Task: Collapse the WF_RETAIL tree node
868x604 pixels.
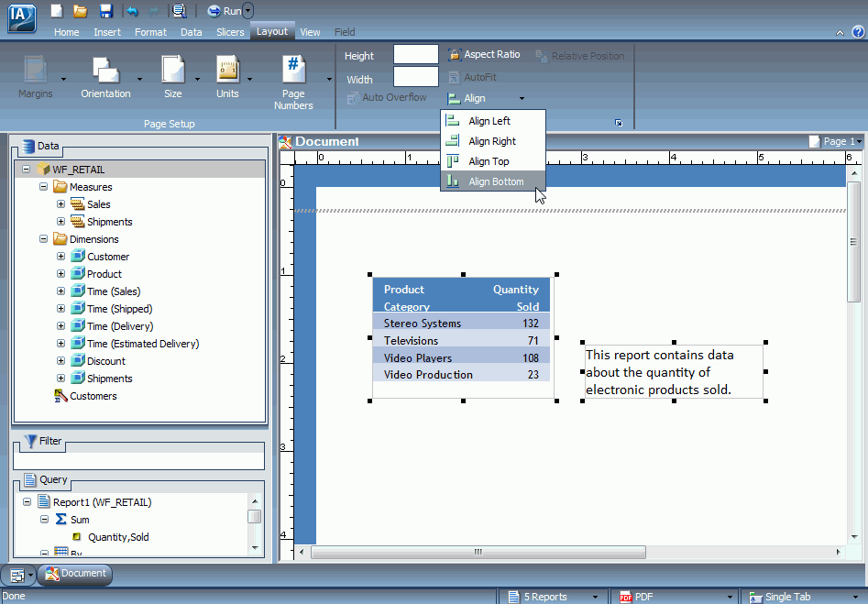Action: point(26,169)
